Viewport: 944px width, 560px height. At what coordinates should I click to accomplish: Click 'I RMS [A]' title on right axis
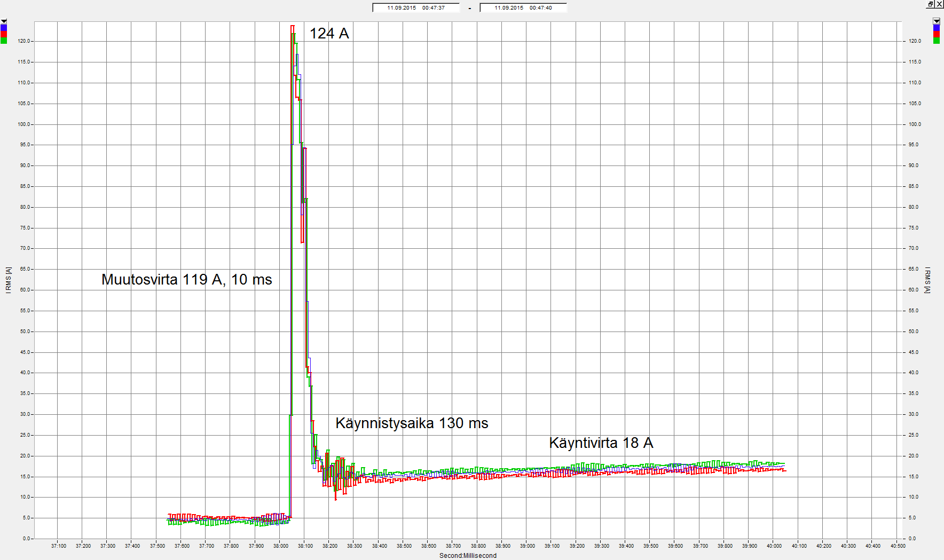(927, 280)
